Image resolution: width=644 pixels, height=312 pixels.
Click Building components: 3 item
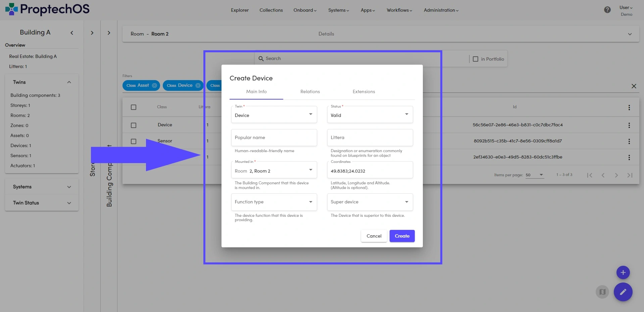(35, 95)
